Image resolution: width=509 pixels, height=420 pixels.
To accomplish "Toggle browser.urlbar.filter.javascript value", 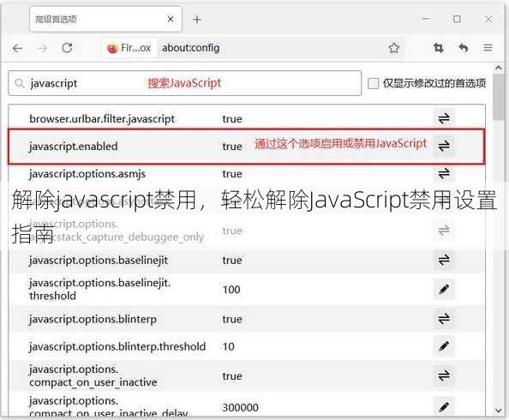I will click(444, 118).
